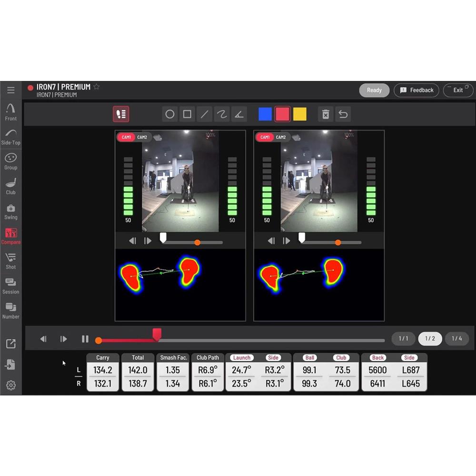The width and height of the screenshot is (476, 476).
Task: Pause the main playback
Action: (85, 339)
